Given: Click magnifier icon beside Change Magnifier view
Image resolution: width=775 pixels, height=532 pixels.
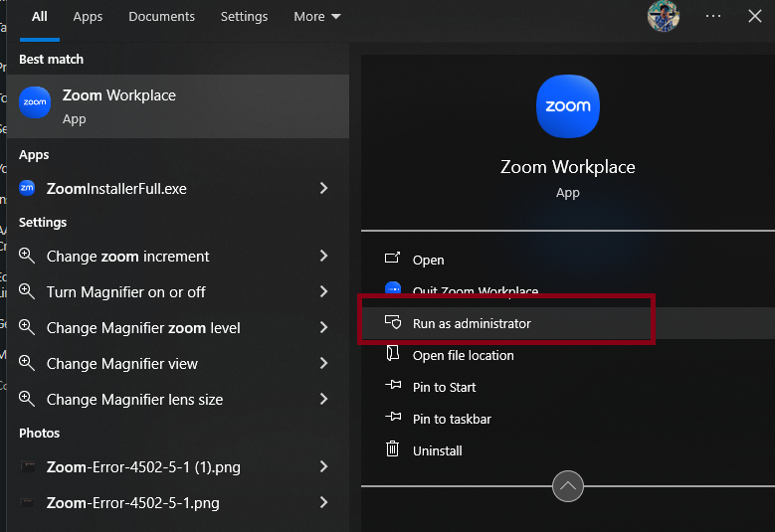Looking at the screenshot, I should click(x=27, y=363).
